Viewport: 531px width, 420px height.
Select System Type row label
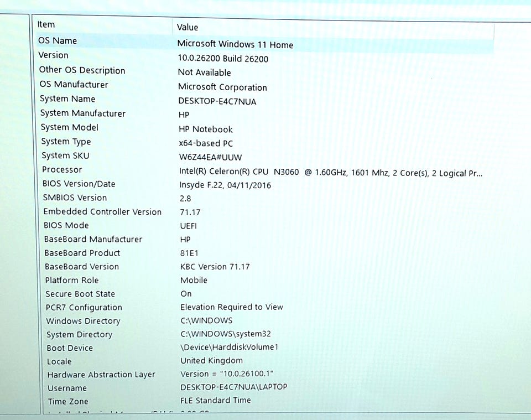[x=66, y=142]
